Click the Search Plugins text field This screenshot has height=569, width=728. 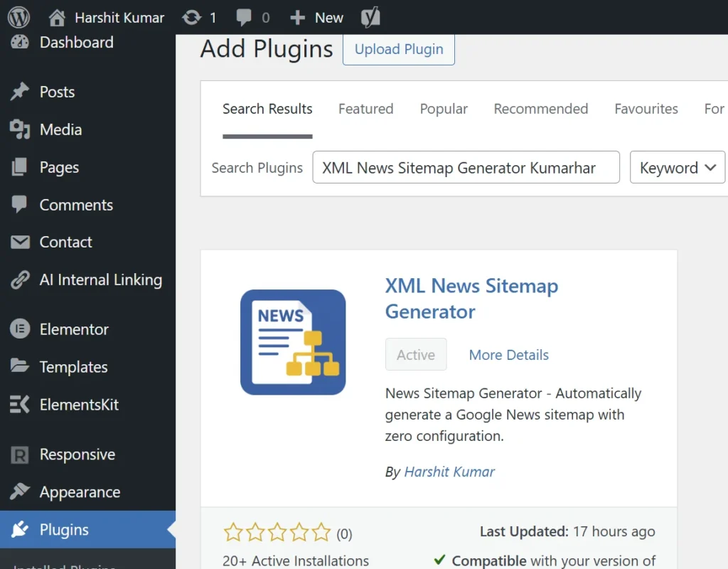point(466,168)
